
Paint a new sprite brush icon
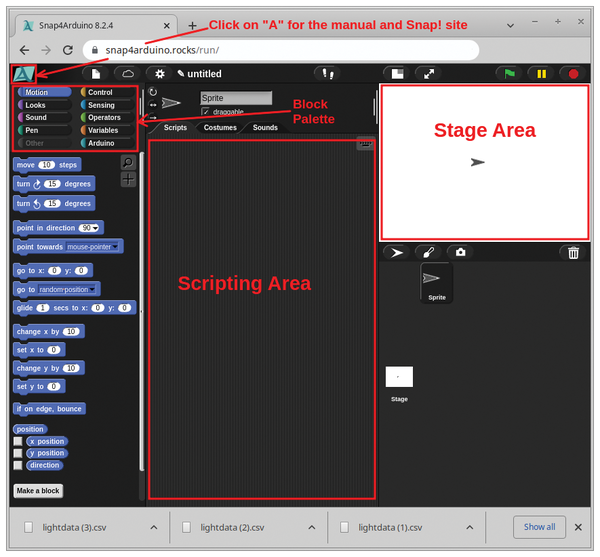pos(426,253)
